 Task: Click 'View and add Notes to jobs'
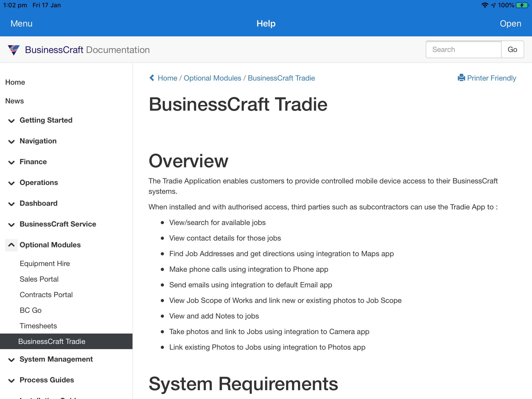(214, 316)
